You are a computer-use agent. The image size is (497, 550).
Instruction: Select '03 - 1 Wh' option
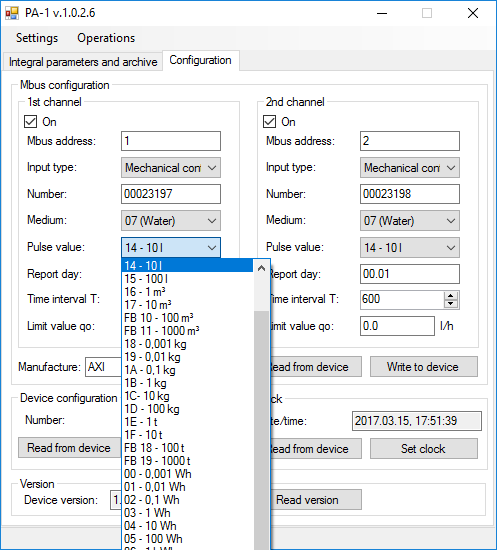[x=187, y=512]
